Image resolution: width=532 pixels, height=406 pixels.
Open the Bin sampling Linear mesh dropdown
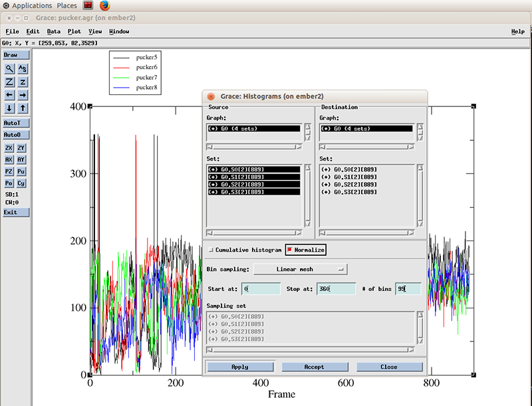pyautogui.click(x=302, y=269)
